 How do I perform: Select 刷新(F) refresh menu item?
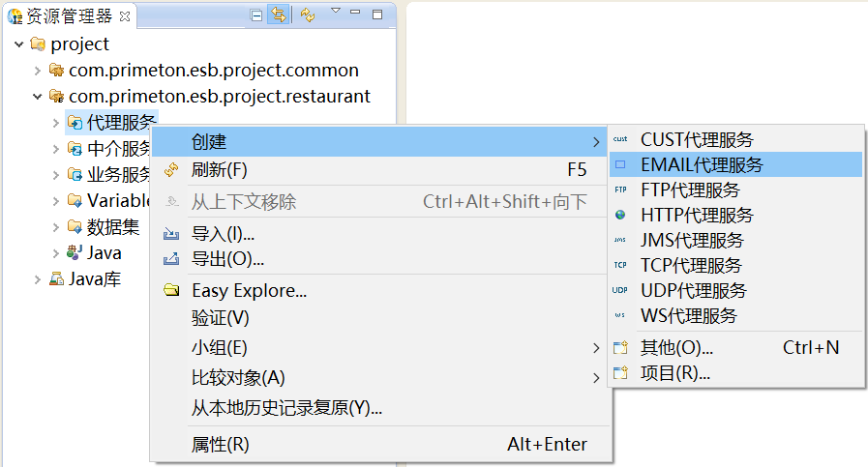(x=220, y=170)
